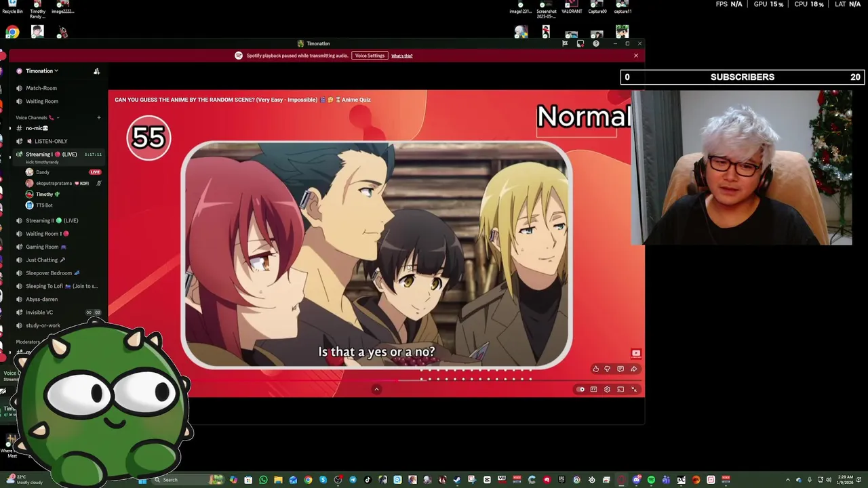Image resolution: width=868 pixels, height=488 pixels.
Task: Click the thumbs up like icon on video
Action: pyautogui.click(x=595, y=369)
